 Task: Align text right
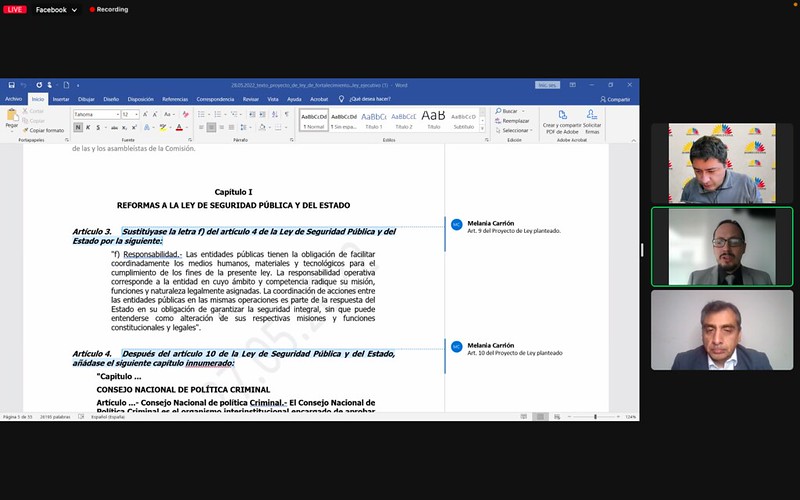[x=221, y=128]
